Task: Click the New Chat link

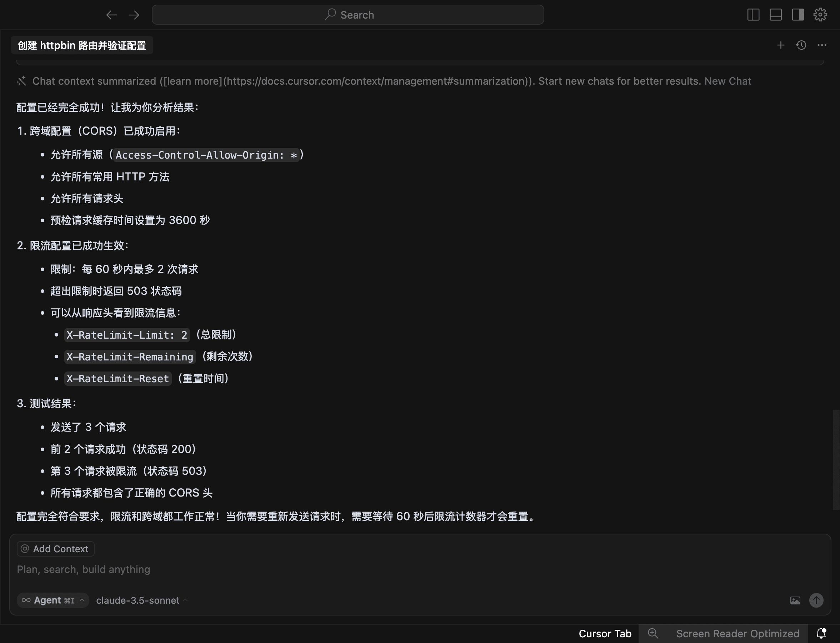Action: click(x=727, y=81)
